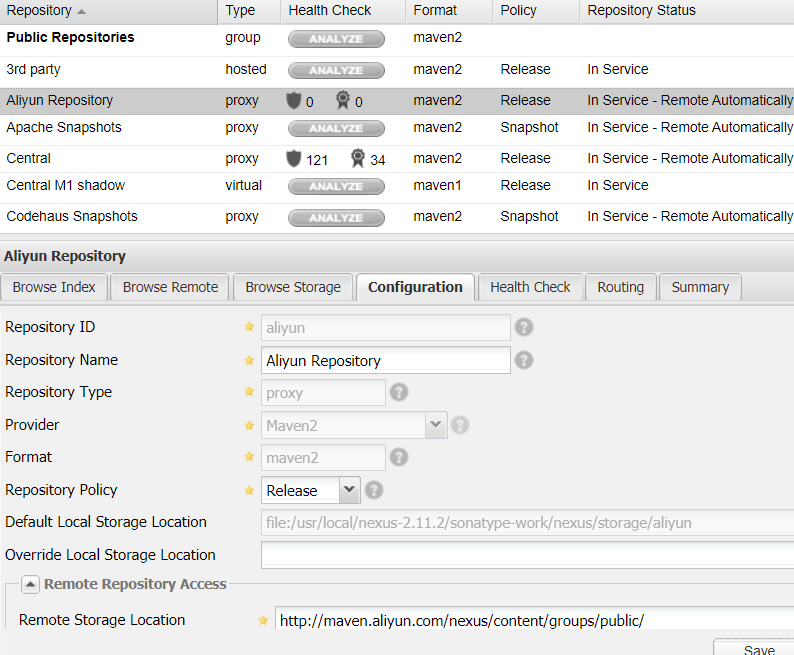Open the Summary tab
Image resolution: width=794 pixels, height=655 pixels.
point(700,287)
